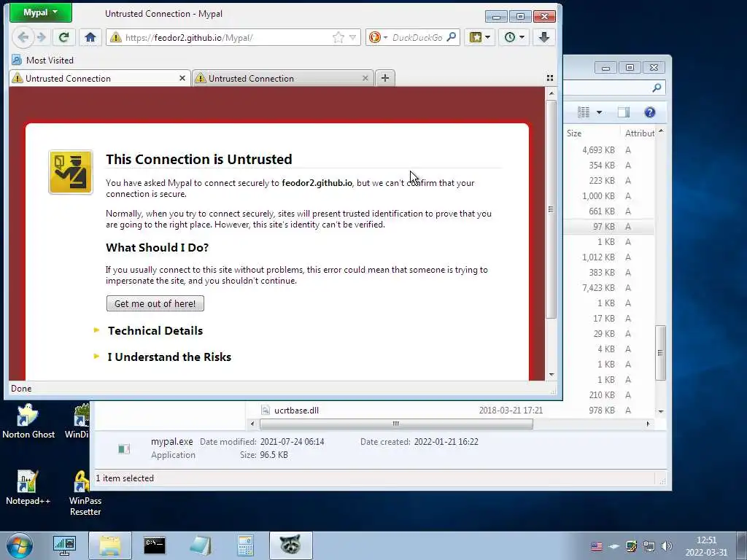
Task: Click the language flag tray icon
Action: coord(596,547)
